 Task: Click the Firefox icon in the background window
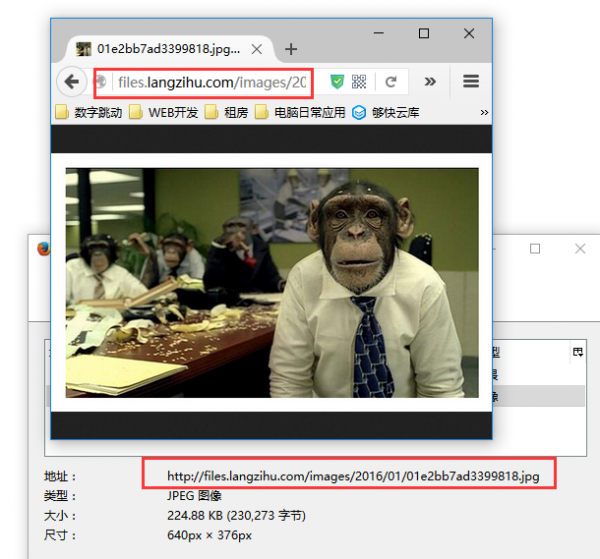pyautogui.click(x=43, y=249)
